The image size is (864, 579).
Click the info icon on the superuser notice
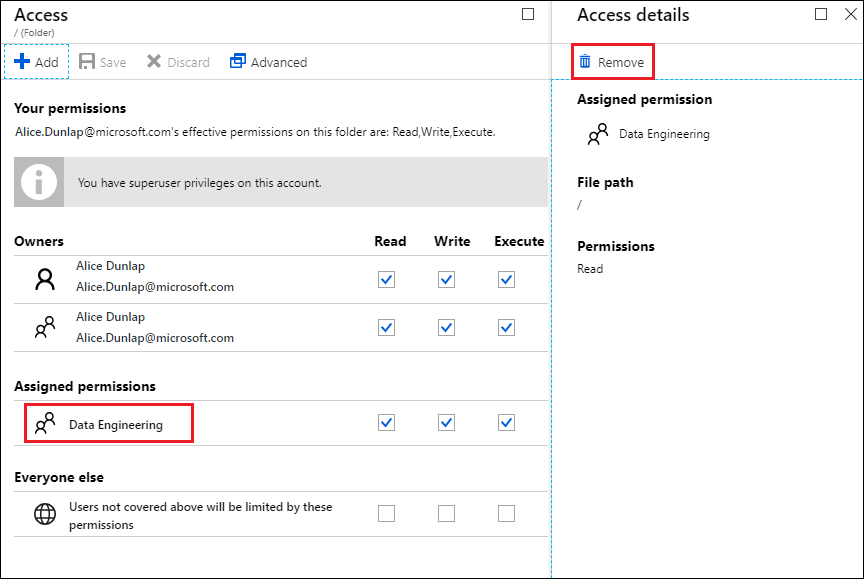click(39, 182)
